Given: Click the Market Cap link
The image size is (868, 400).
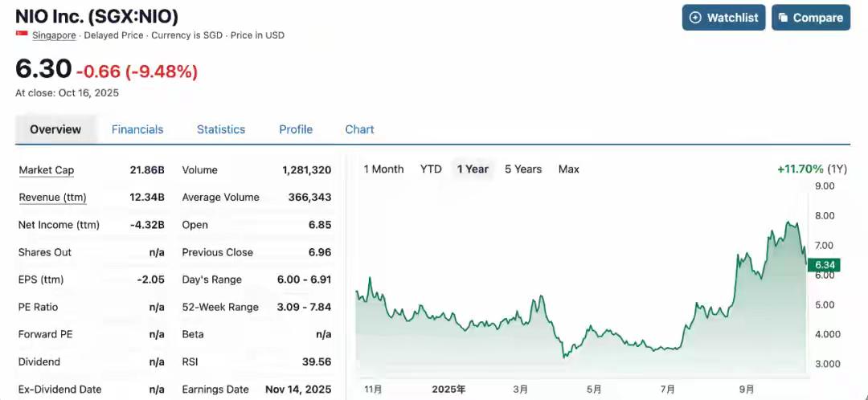Looking at the screenshot, I should click(47, 170).
